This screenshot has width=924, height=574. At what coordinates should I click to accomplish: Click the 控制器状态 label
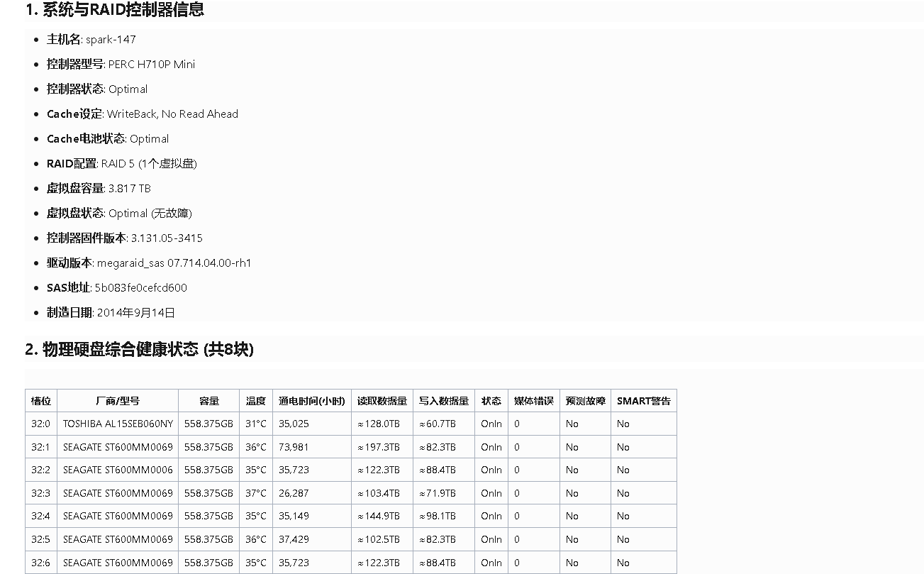click(75, 89)
